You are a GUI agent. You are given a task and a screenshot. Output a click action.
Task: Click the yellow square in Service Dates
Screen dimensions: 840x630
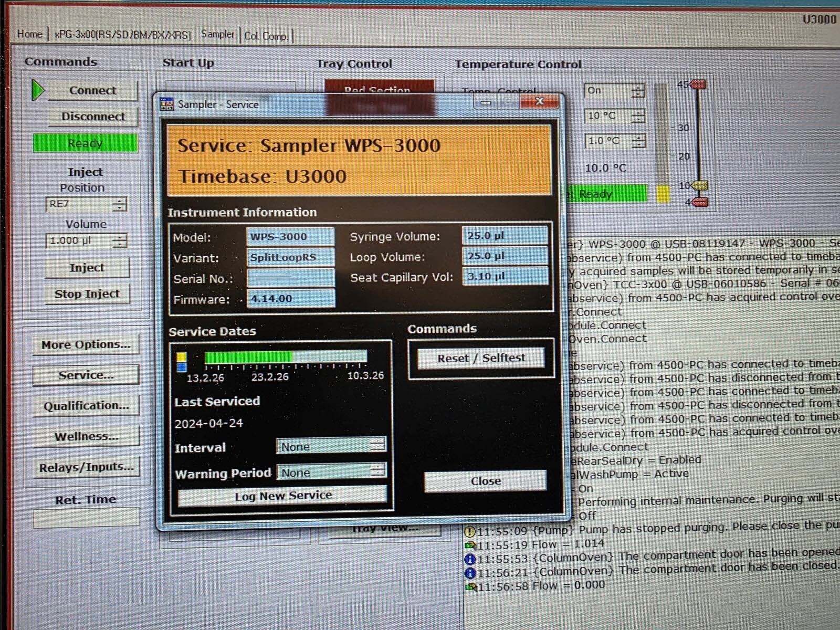pos(182,357)
